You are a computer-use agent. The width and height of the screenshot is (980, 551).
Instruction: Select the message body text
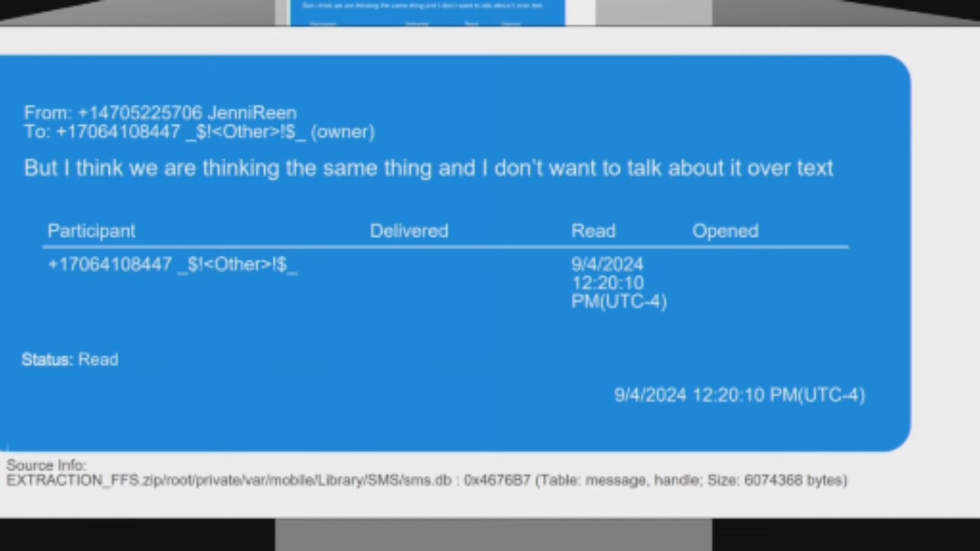[428, 168]
